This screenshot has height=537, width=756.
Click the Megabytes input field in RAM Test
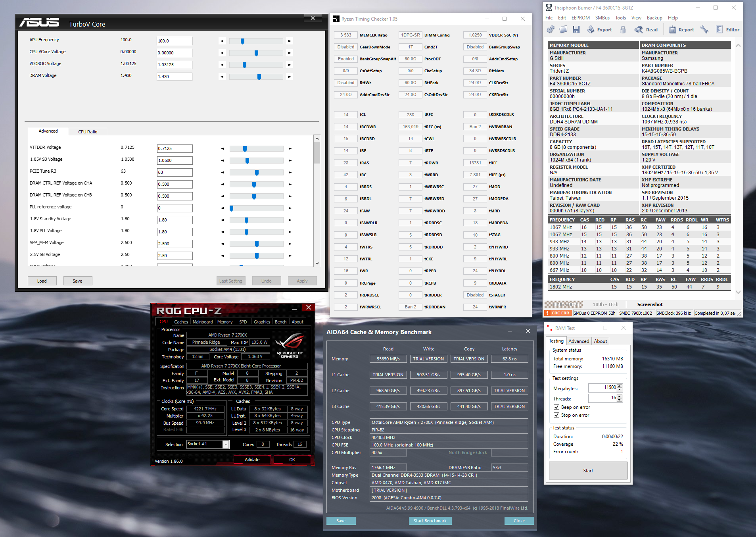(x=602, y=387)
